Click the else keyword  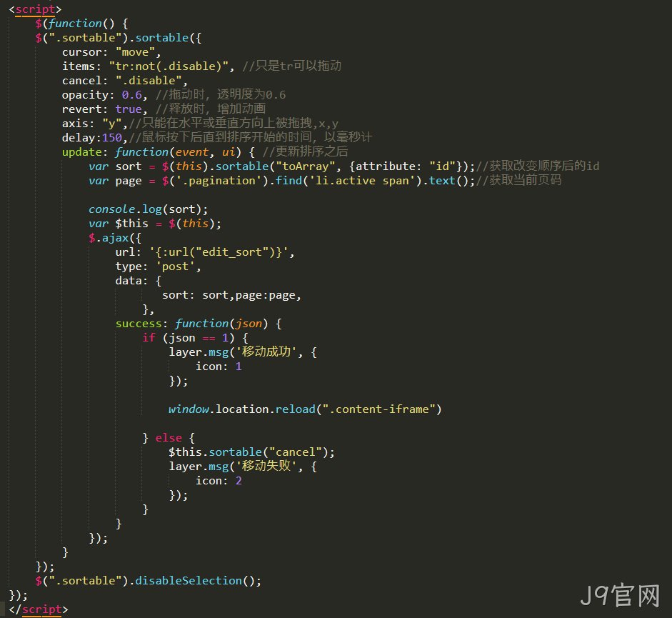pyautogui.click(x=169, y=438)
